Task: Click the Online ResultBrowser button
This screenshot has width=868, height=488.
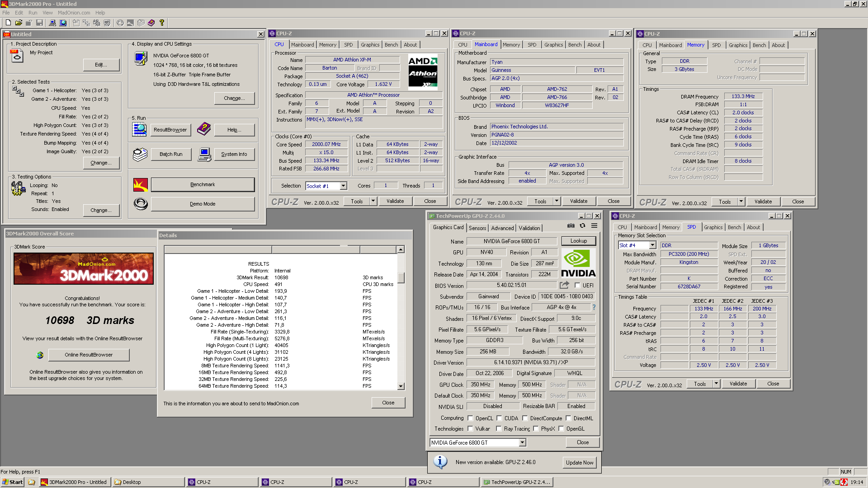Action: point(89,355)
